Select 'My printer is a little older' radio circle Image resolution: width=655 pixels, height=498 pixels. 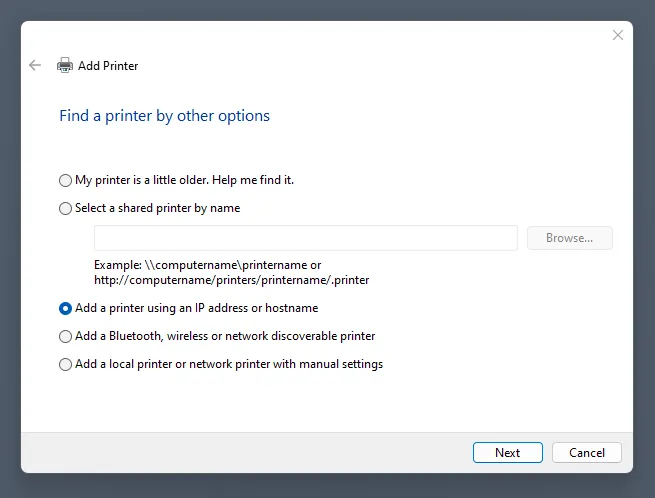click(66, 180)
